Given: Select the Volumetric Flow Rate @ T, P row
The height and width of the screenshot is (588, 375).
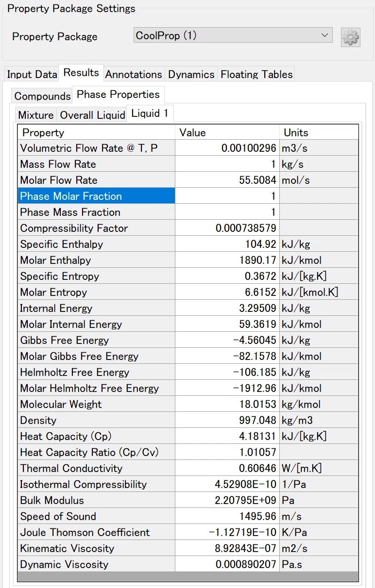Looking at the screenshot, I should pyautogui.click(x=188, y=148).
